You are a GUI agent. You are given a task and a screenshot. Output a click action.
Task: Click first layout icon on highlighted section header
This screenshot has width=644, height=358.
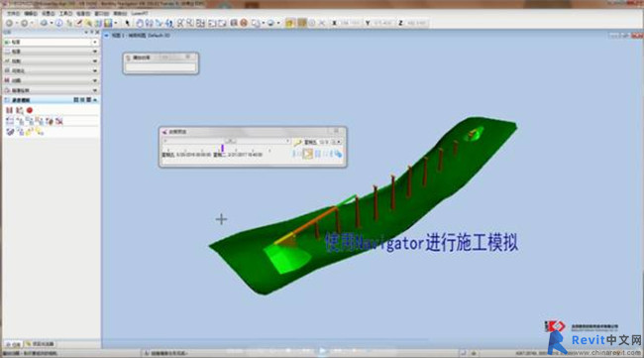(75, 100)
